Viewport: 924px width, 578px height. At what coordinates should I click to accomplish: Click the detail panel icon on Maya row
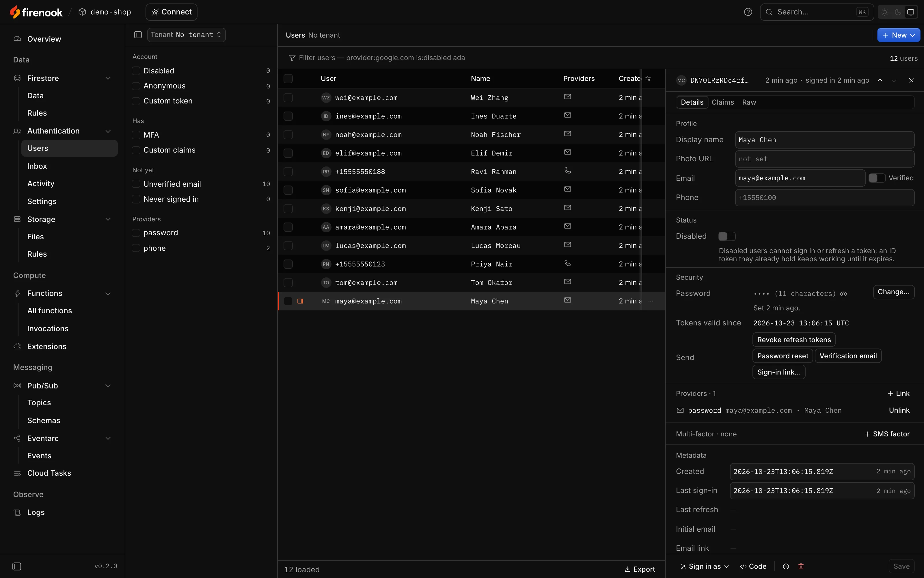pyautogui.click(x=300, y=301)
